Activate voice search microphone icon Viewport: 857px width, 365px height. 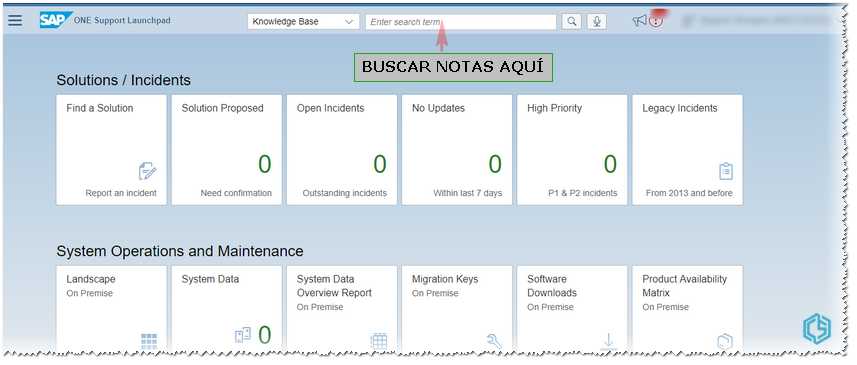597,22
